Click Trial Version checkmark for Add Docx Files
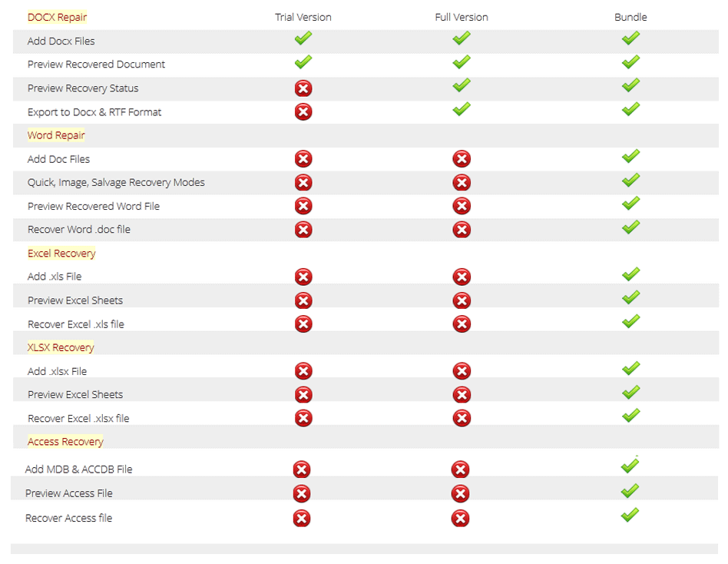 [303, 38]
